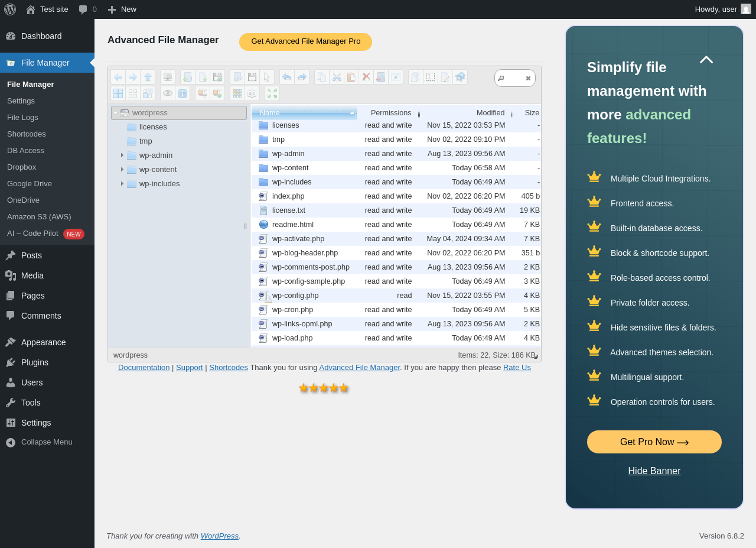756x548 pixels.
Task: Click the Extract archive icon
Action: pos(203,93)
